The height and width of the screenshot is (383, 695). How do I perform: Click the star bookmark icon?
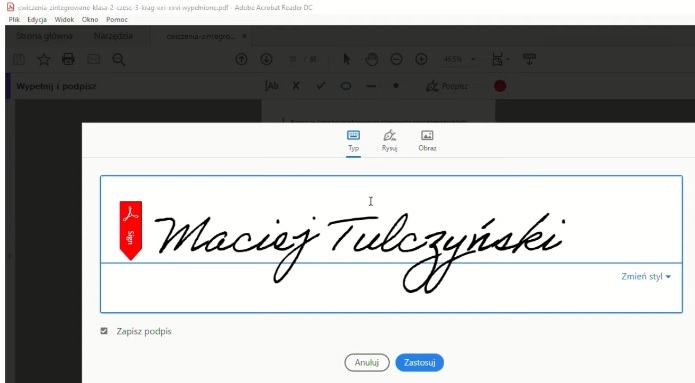coord(43,59)
